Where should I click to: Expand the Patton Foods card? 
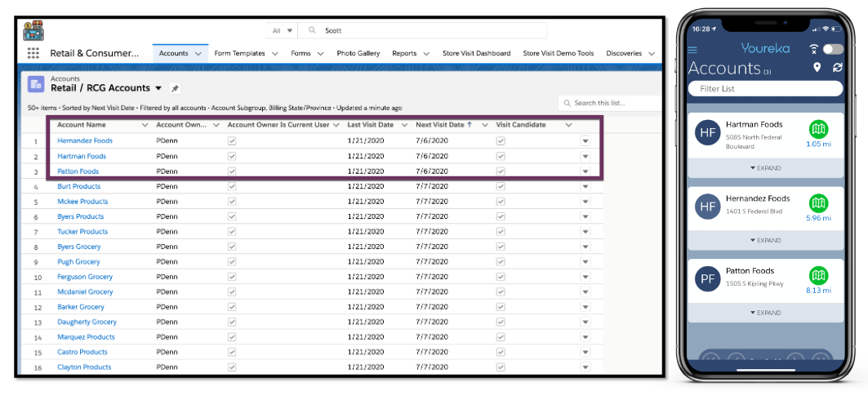766,313
